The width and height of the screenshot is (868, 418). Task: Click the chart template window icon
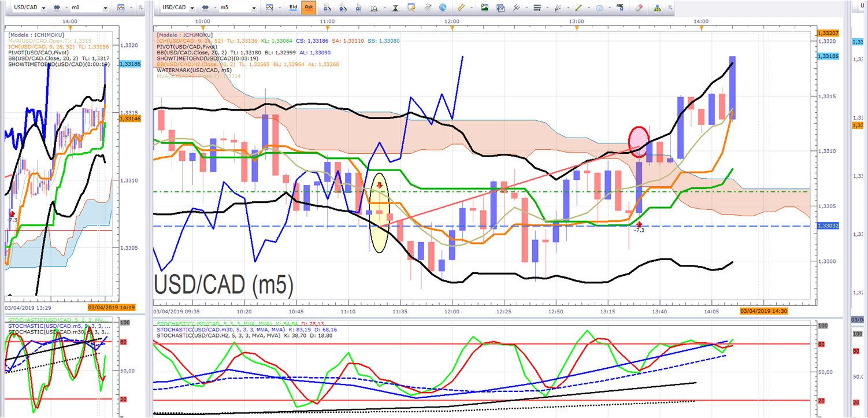coord(500,8)
